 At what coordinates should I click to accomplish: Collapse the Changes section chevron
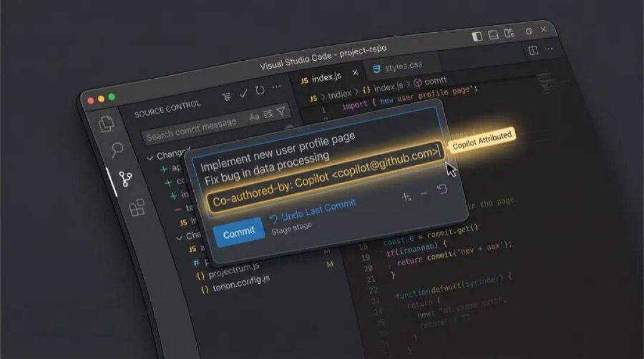pos(150,157)
